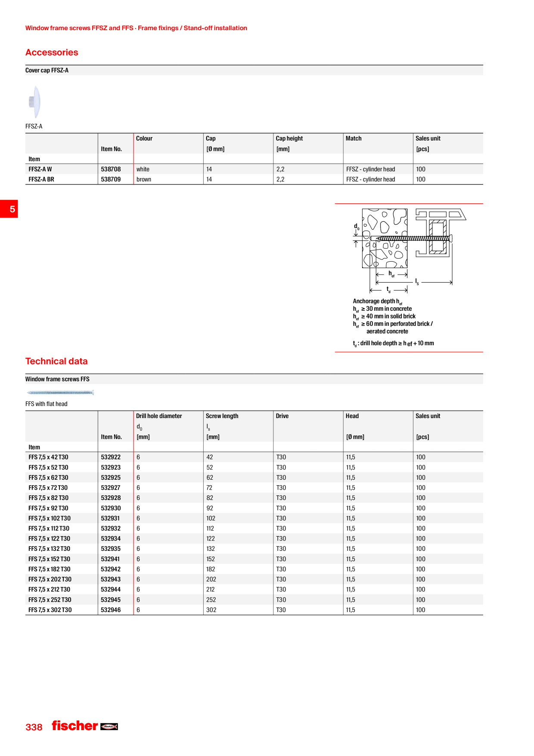Click the 'FFS with flat head' caption
Viewport: 534px width, 756px height.
47,404
